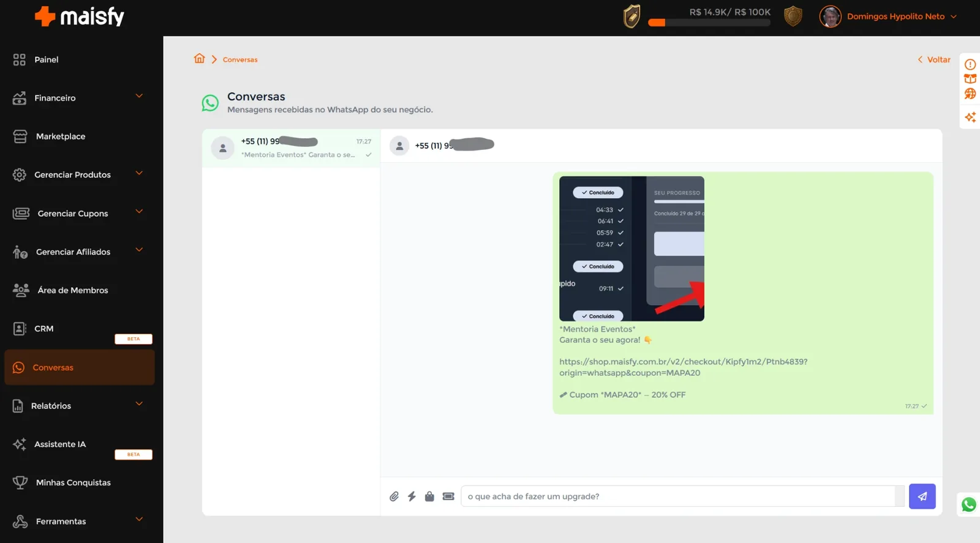This screenshot has width=980, height=543.
Task: Expand the Gerenciar Afiliados submenu
Action: click(139, 250)
